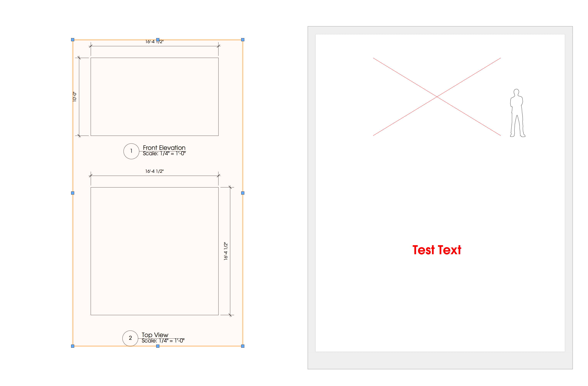Image resolution: width=588 pixels, height=386 pixels.
Task: Click the circled drawing number 1 marker
Action: tap(131, 151)
